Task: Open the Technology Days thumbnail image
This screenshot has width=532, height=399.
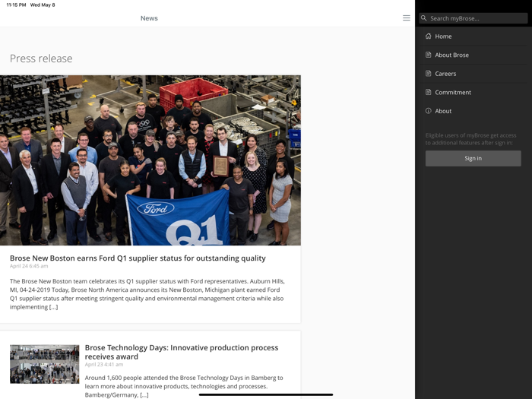Action: pos(44,364)
